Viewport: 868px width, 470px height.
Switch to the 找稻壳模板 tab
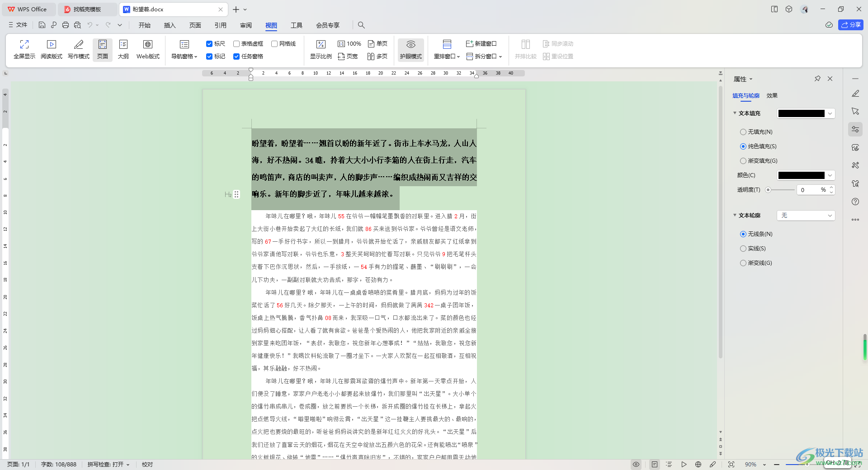click(88, 9)
